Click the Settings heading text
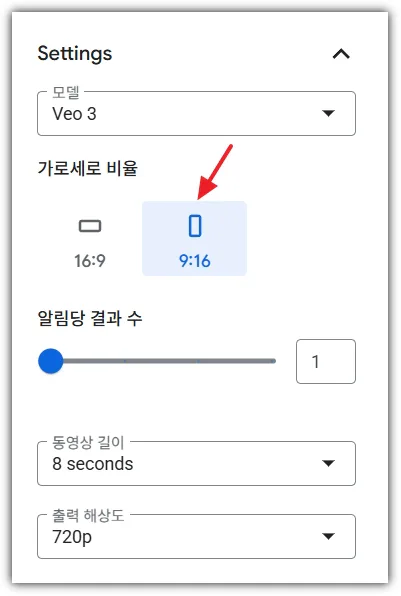The height and width of the screenshot is (596, 401). [75, 54]
